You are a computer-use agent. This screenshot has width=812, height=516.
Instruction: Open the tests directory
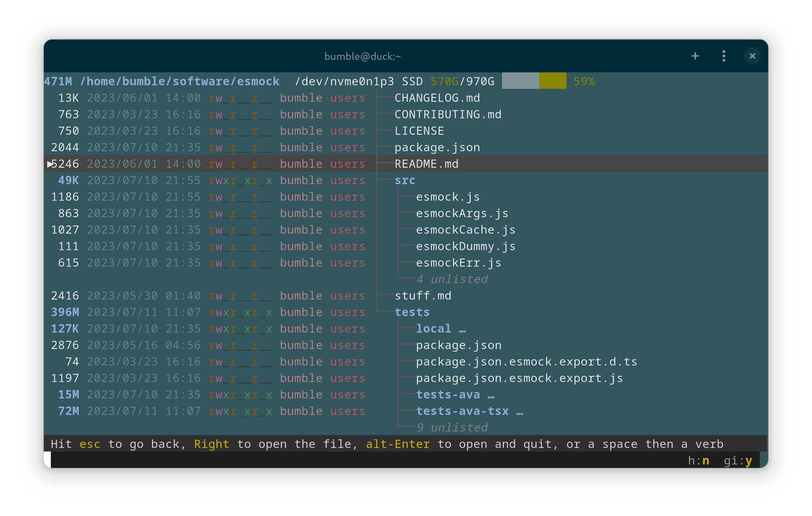click(412, 312)
